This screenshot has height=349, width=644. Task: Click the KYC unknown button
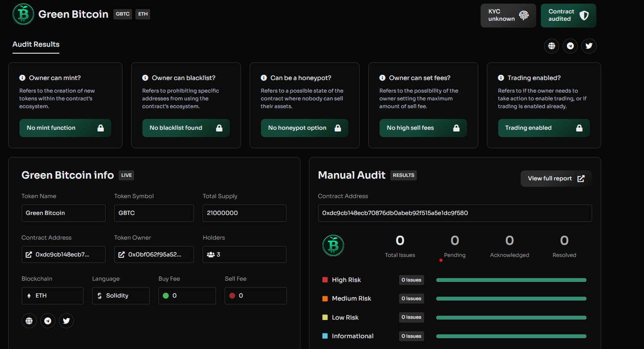[x=509, y=16]
